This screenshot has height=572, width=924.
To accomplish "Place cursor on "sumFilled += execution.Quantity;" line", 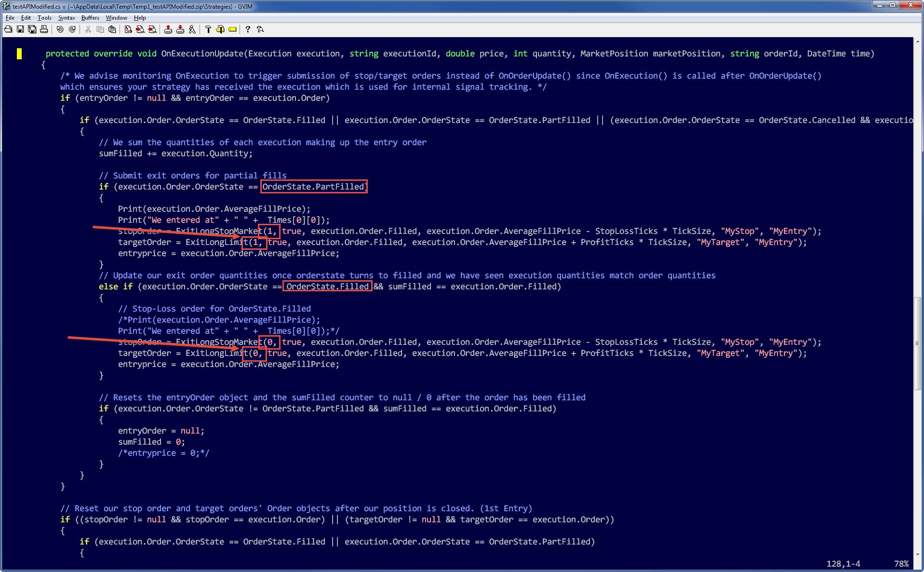I will point(175,153).
